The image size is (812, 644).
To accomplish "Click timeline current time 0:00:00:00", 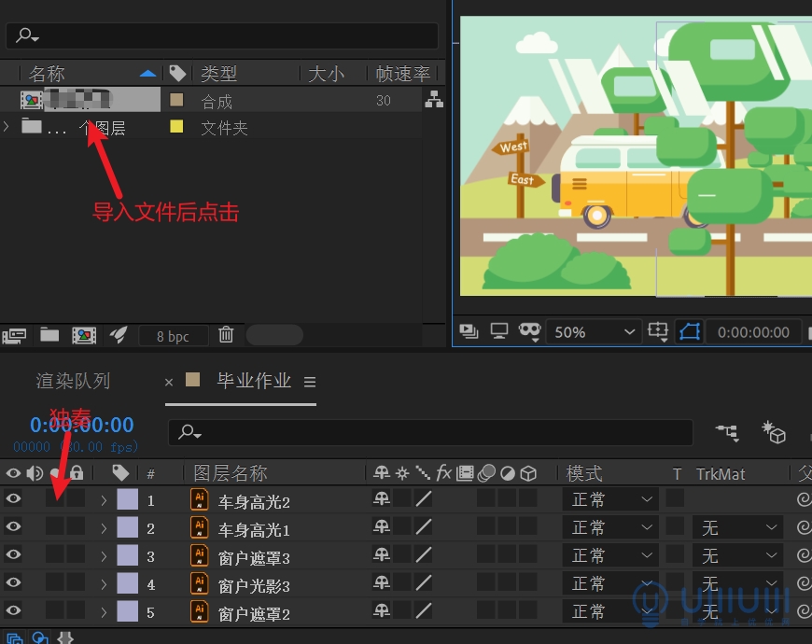I will pyautogui.click(x=82, y=425).
